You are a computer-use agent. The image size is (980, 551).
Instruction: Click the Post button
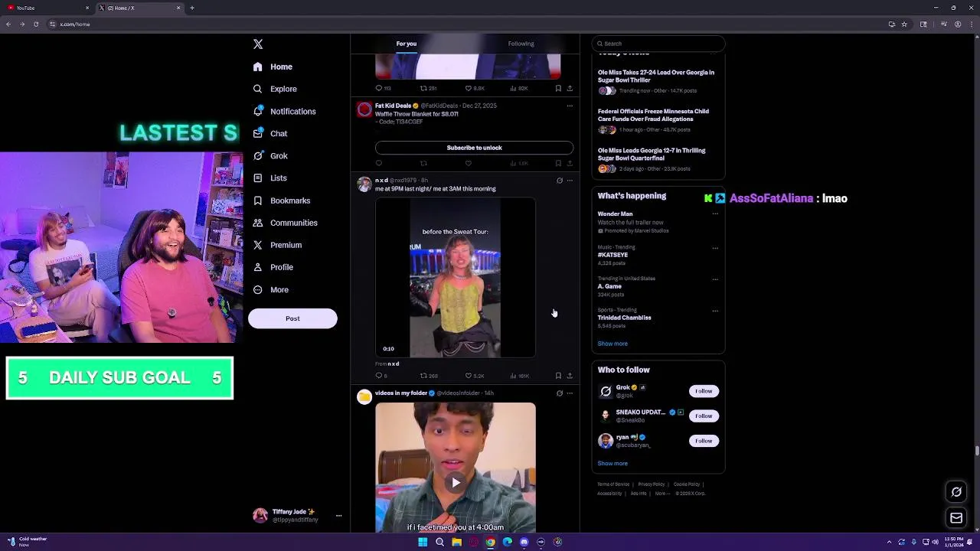pos(292,318)
